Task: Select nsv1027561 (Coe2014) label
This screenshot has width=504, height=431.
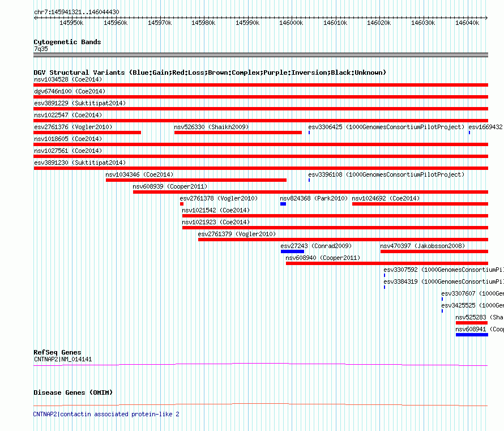Action: pyautogui.click(x=68, y=151)
